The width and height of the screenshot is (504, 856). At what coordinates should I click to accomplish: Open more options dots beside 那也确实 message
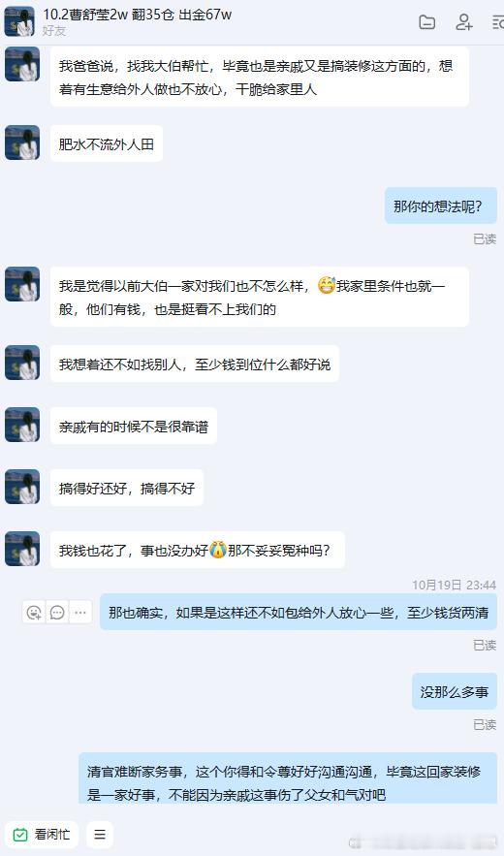(80, 613)
